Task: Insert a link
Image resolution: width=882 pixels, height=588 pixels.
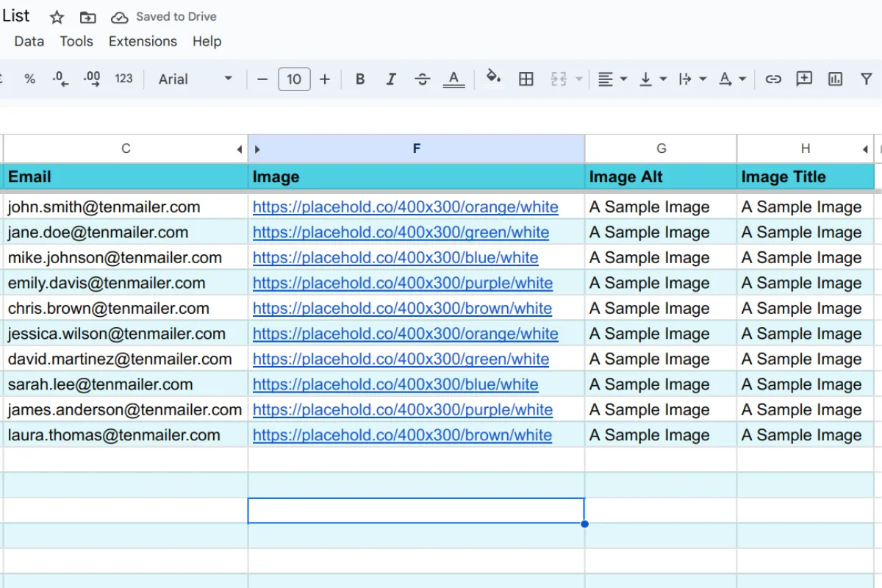Action: coord(773,79)
